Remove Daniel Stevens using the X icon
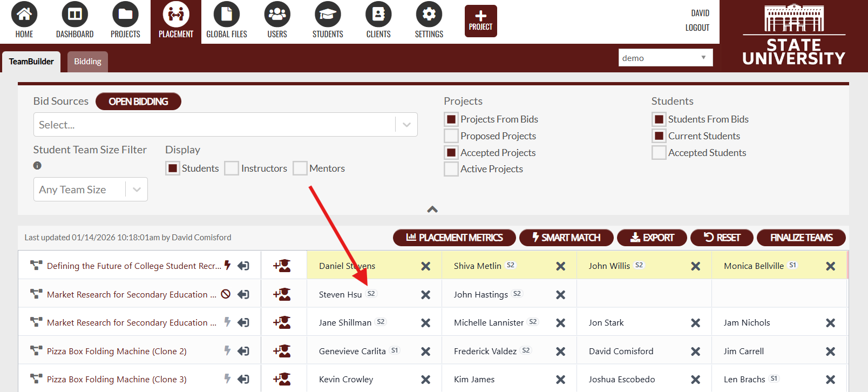Viewport: 868px width, 392px height. point(425,266)
